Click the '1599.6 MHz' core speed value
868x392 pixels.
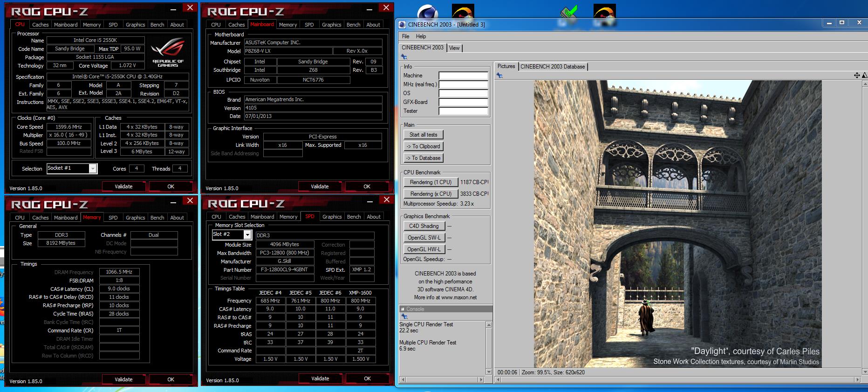pos(69,127)
